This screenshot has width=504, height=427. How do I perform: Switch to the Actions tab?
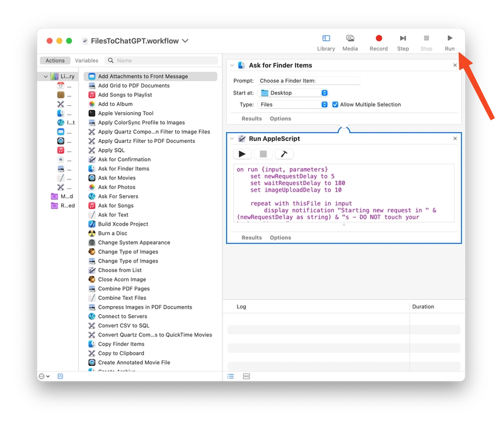click(x=55, y=60)
